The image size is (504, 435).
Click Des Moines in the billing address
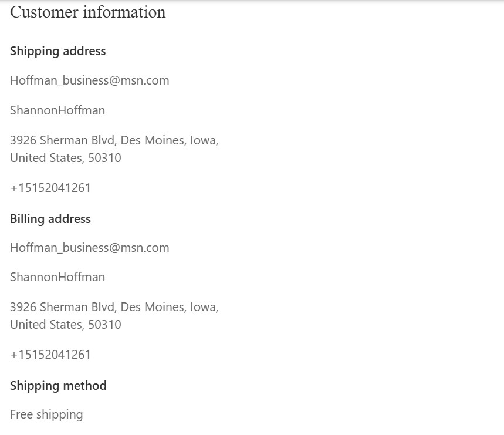(x=153, y=308)
